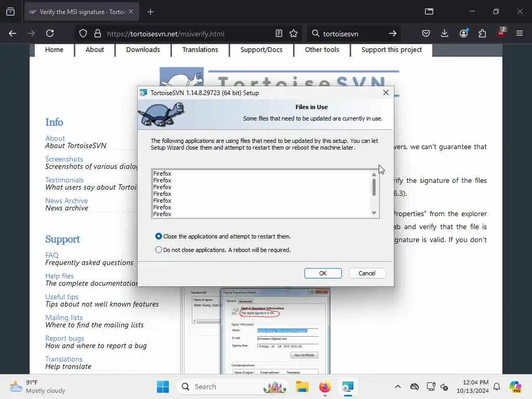Open the Downloads navigation tab
This screenshot has width=532, height=399.
143,49
